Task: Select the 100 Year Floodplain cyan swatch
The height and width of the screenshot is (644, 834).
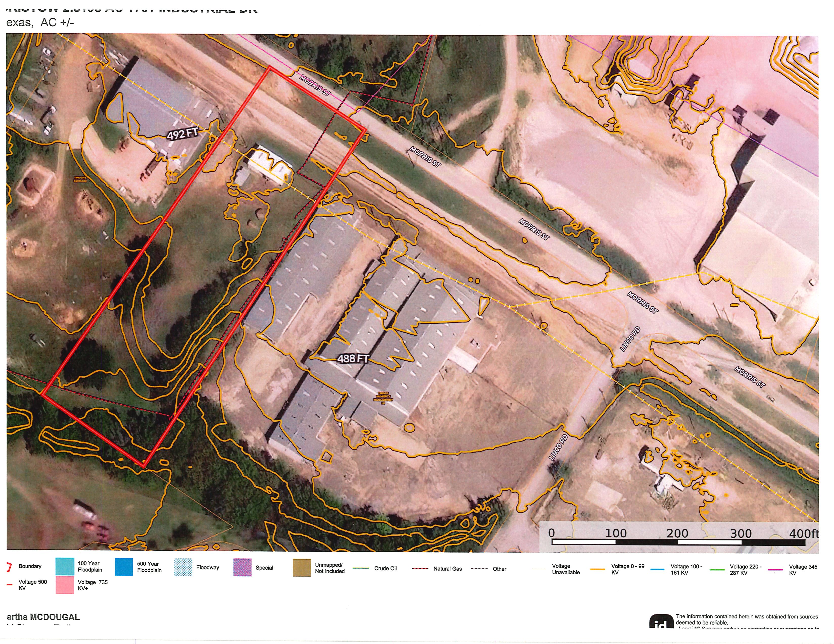Action: pyautogui.click(x=65, y=566)
